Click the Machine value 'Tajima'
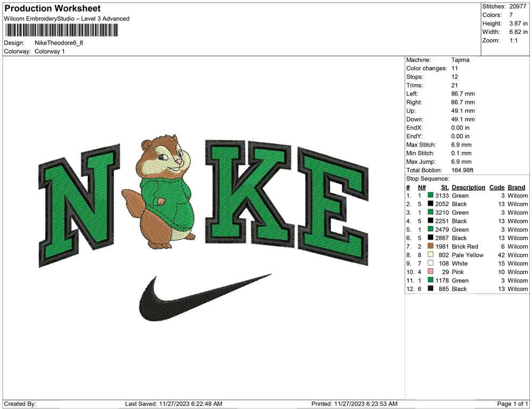The height and width of the screenshot is (409, 532). tap(461, 60)
